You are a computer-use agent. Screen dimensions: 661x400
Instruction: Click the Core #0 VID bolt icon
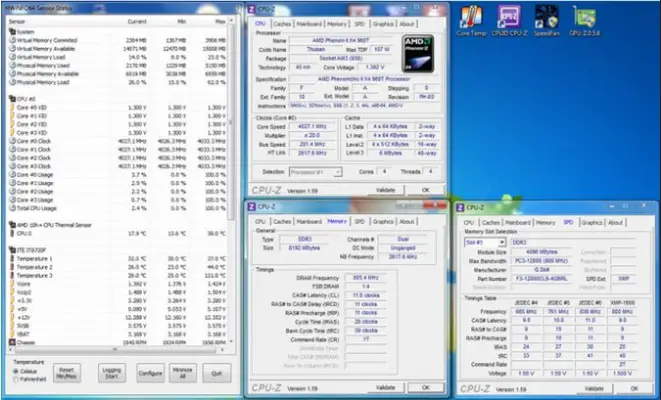coord(12,107)
